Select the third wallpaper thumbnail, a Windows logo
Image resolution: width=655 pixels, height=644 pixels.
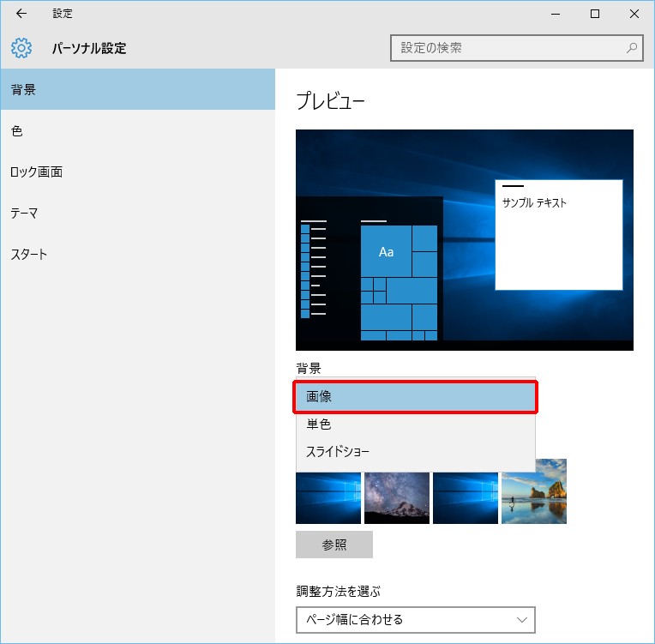click(465, 497)
